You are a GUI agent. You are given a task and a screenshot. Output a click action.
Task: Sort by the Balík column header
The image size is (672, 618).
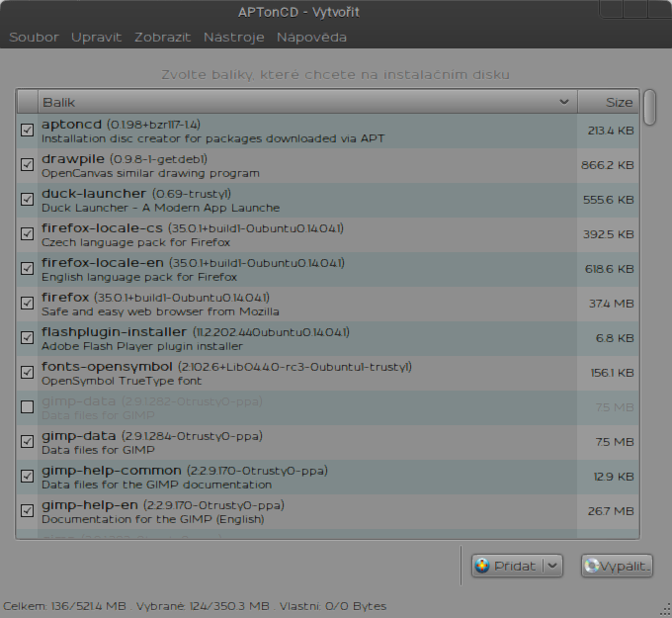[x=307, y=103]
